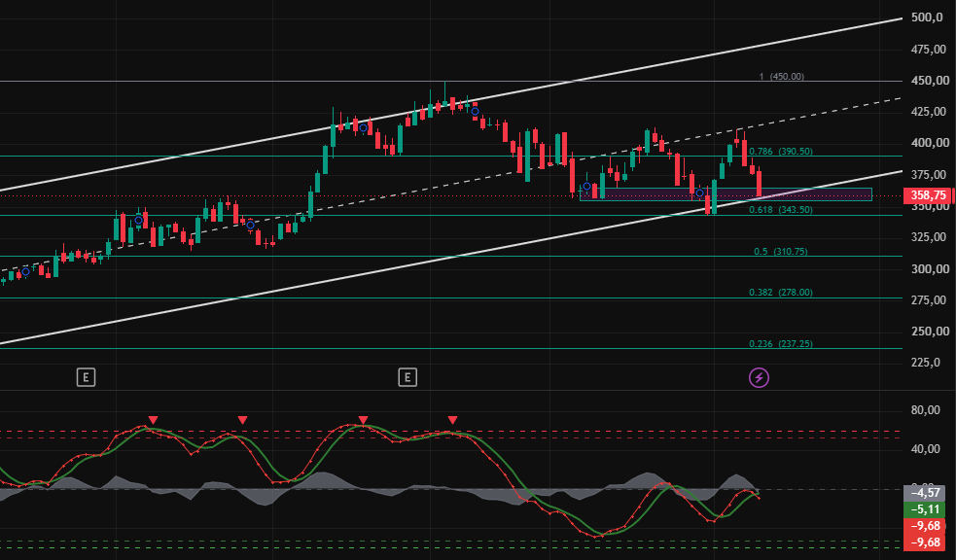Image resolution: width=956 pixels, height=560 pixels.
Task: Click the Fibonacci label 0.236 (237.25)
Action: [781, 343]
